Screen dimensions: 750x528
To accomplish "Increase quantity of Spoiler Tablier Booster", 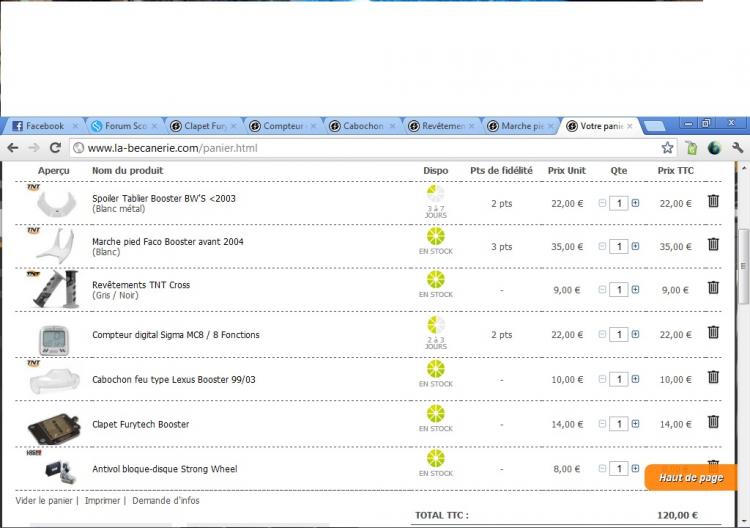I will pyautogui.click(x=635, y=203).
